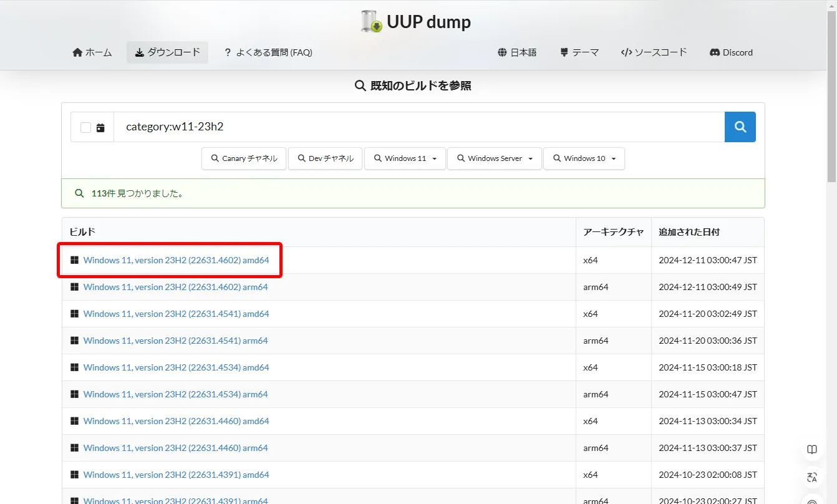837x504 pixels.
Task: Open the 日本語 language menu
Action: coord(517,52)
